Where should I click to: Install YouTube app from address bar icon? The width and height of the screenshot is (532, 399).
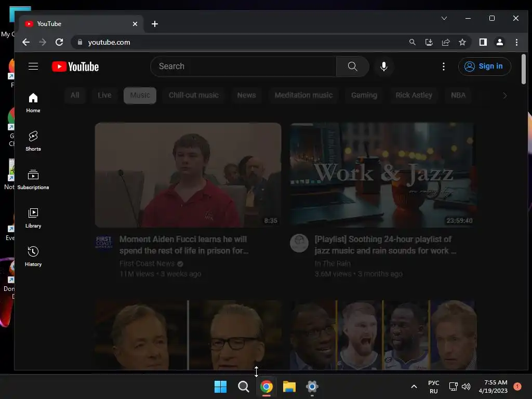[x=429, y=42]
